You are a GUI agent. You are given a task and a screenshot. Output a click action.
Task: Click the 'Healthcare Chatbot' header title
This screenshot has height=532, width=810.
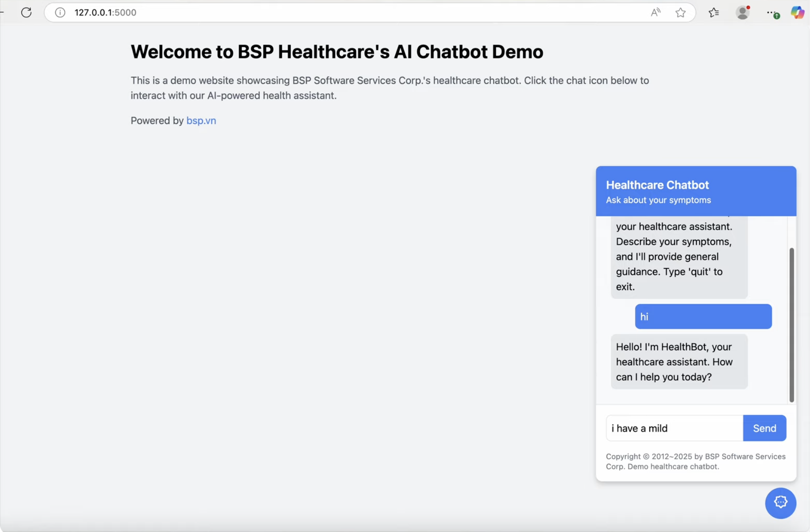pyautogui.click(x=657, y=185)
